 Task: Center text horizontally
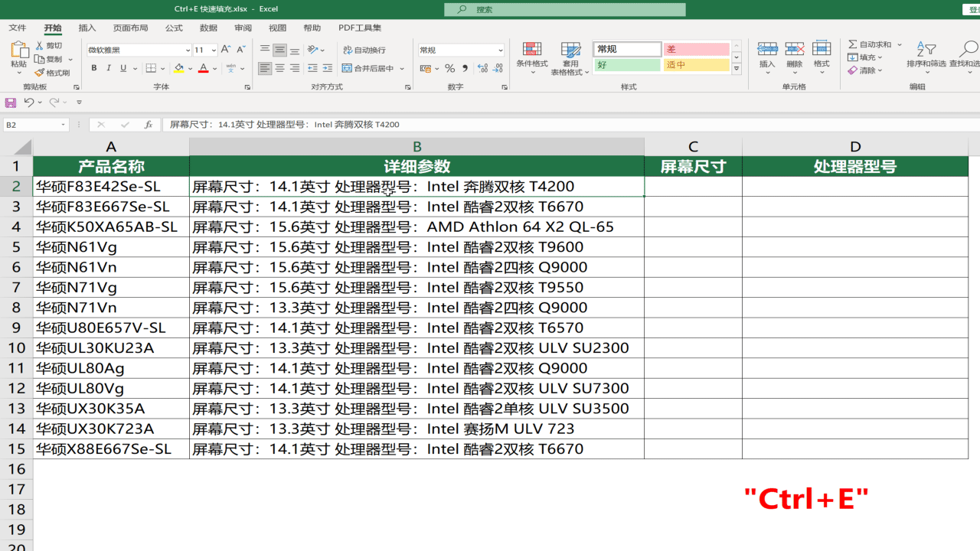[279, 68]
